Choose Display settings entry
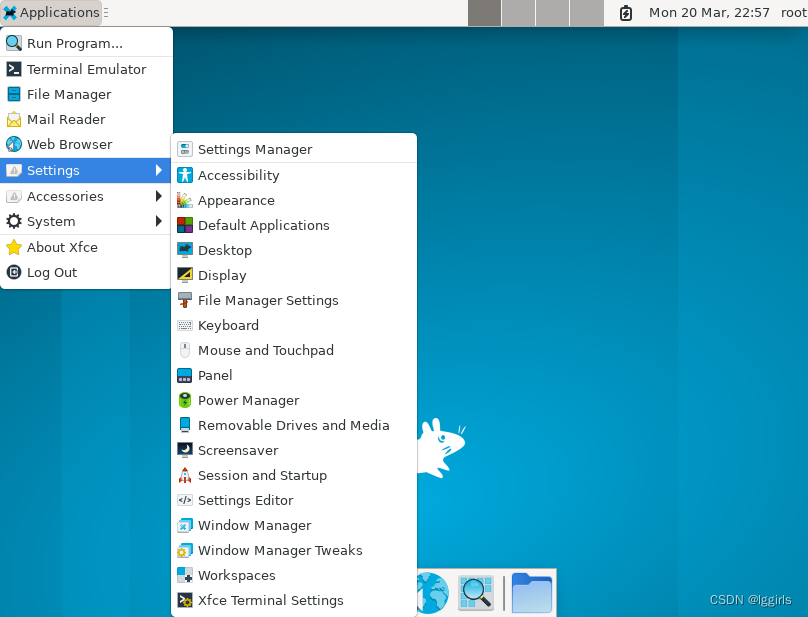 coord(222,275)
